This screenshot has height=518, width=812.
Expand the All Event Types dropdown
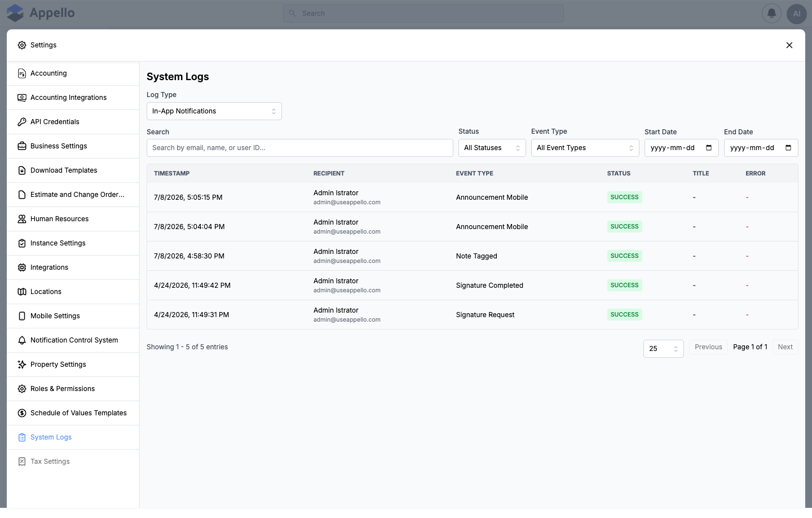585,148
